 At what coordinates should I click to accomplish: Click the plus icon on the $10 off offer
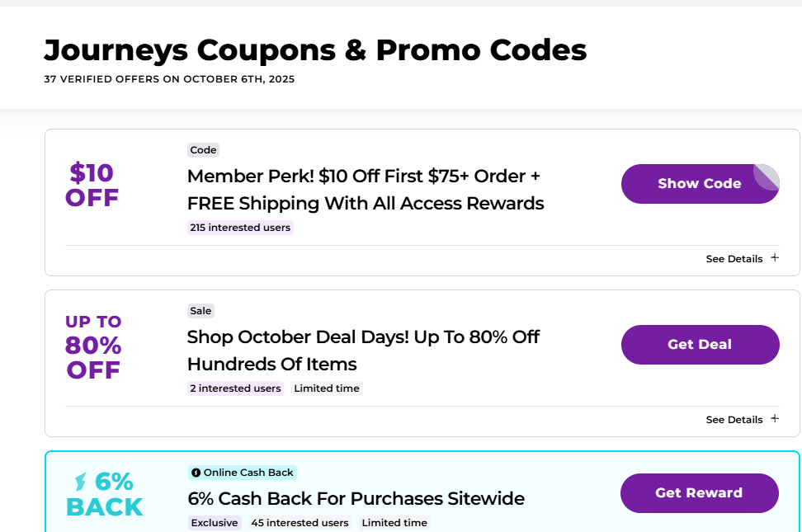click(774, 258)
